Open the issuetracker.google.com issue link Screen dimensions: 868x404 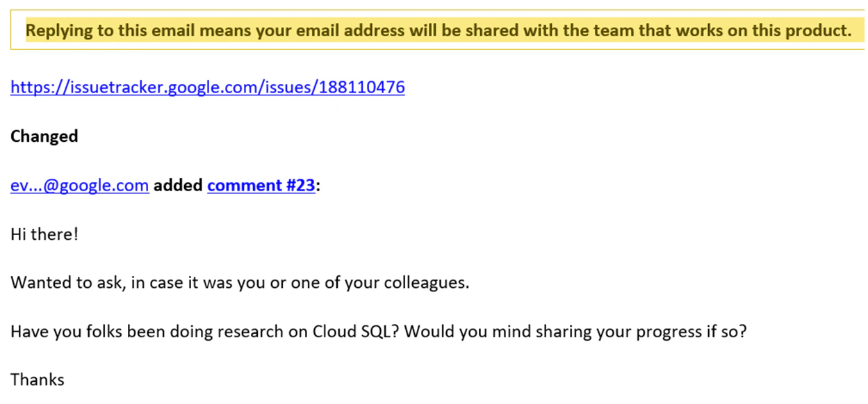pyautogui.click(x=207, y=87)
